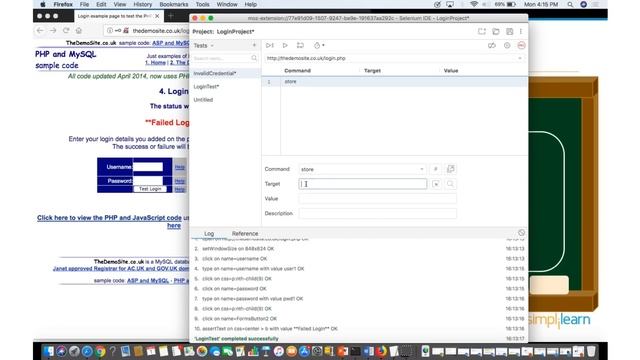640x360 pixels.
Task: Expand the base URL dropdown
Action: click(520, 58)
